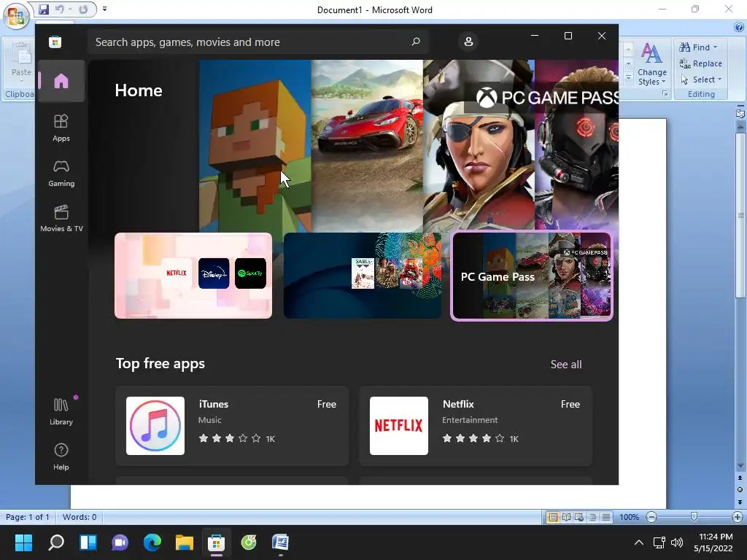Open taskbar Search
747x560 pixels.
(55, 542)
